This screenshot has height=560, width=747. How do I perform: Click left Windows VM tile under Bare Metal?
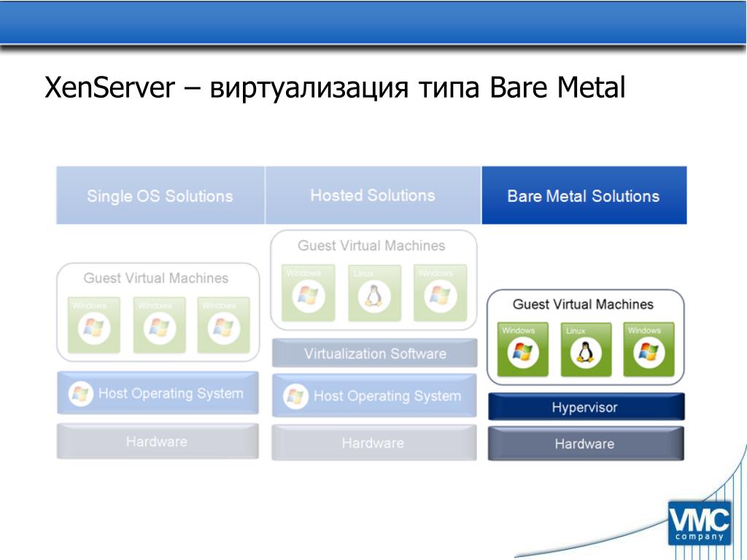[522, 349]
